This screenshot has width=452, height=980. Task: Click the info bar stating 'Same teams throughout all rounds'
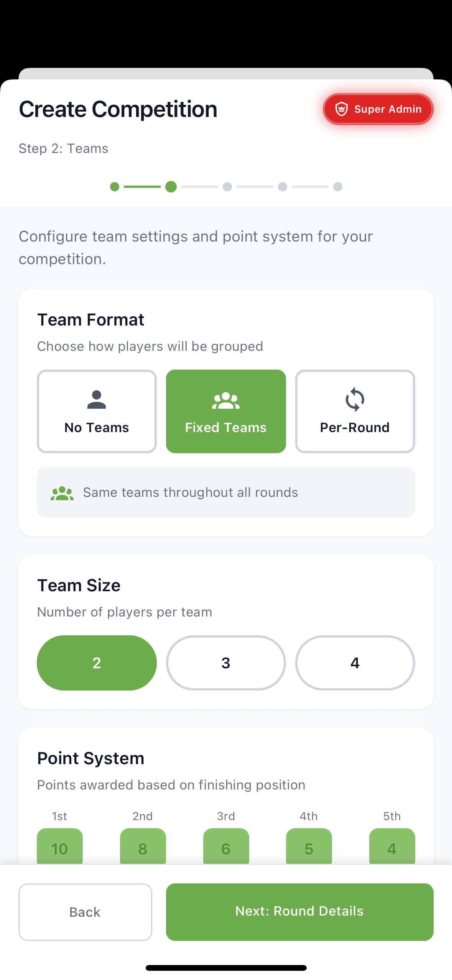[x=225, y=492]
